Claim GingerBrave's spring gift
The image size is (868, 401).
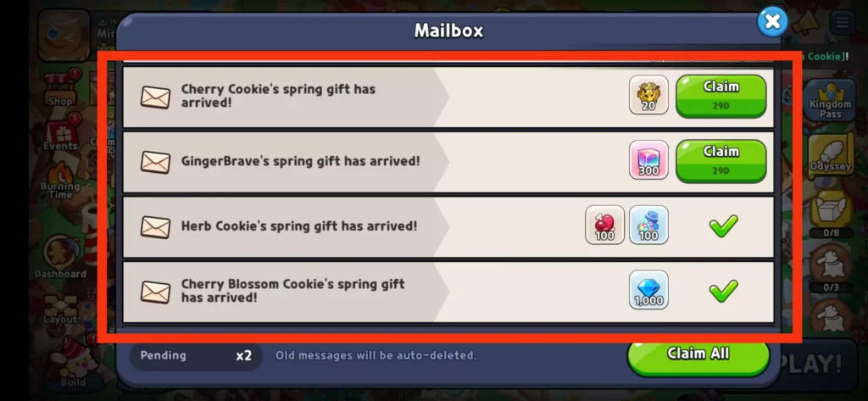click(x=721, y=160)
